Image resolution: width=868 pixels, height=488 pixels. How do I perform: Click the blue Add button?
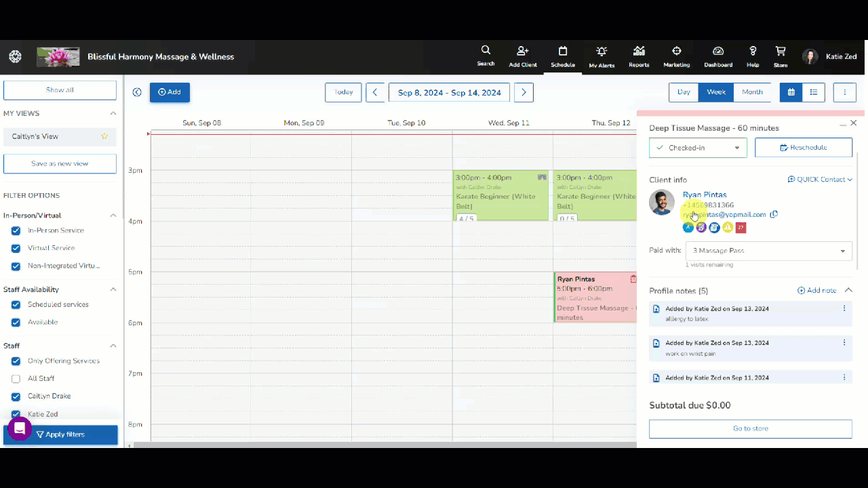[x=170, y=92]
